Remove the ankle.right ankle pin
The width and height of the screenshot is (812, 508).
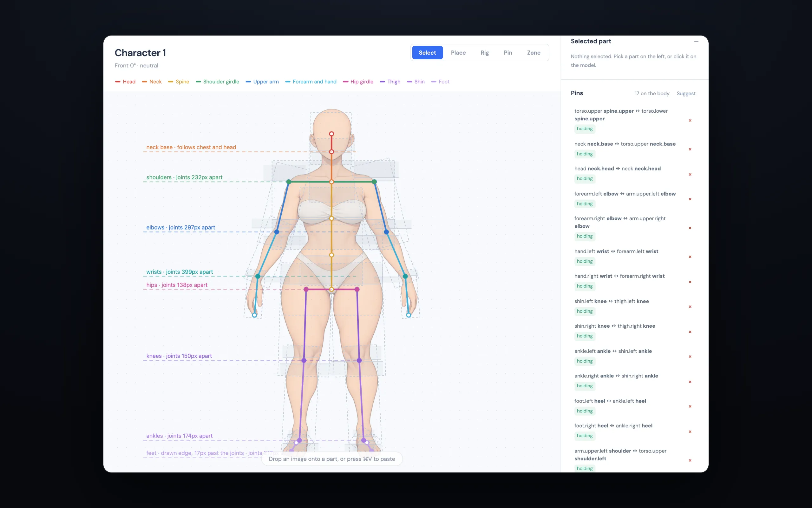point(690,382)
